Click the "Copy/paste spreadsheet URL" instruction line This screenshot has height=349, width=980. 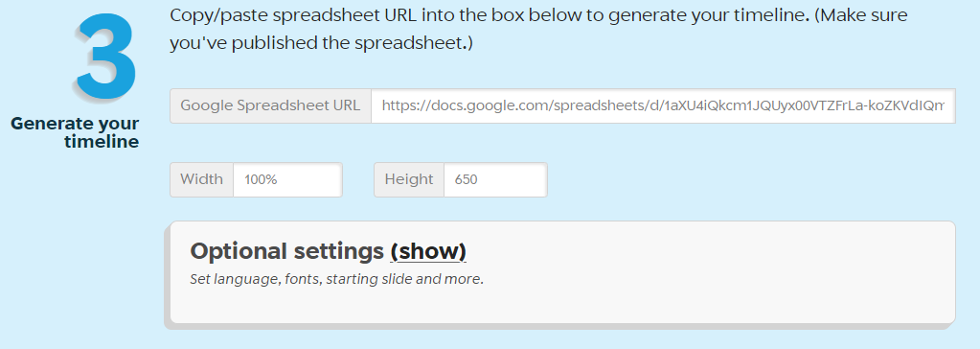pos(486,15)
